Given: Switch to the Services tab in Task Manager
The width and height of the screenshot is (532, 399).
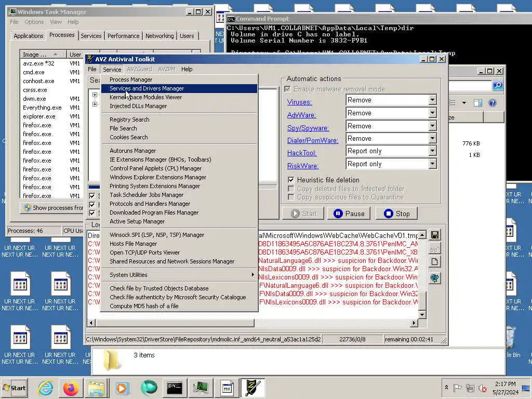Looking at the screenshot, I should (x=91, y=36).
